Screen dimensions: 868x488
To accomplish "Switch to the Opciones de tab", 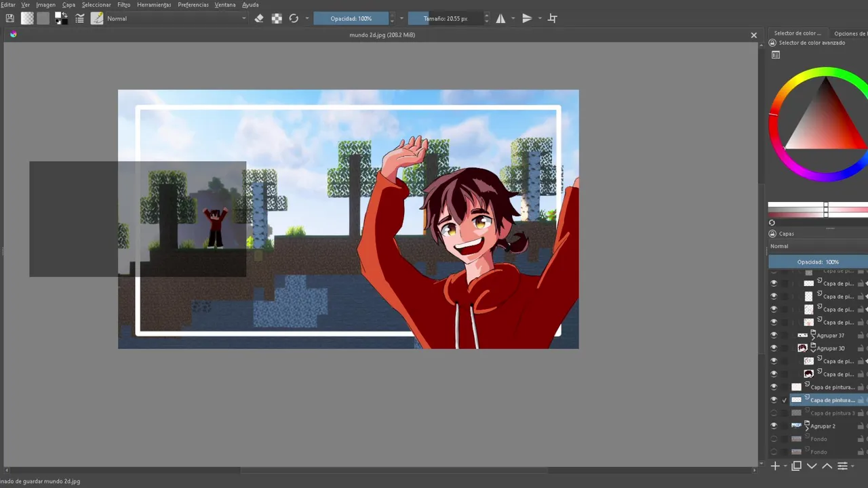I will tap(850, 33).
